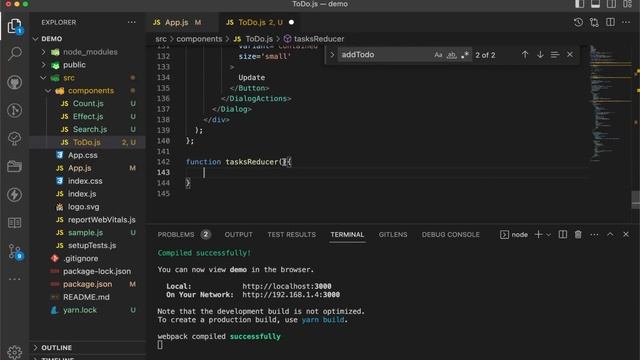Open Effect.js in the explorer
This screenshot has height=360, width=640.
pos(88,116)
